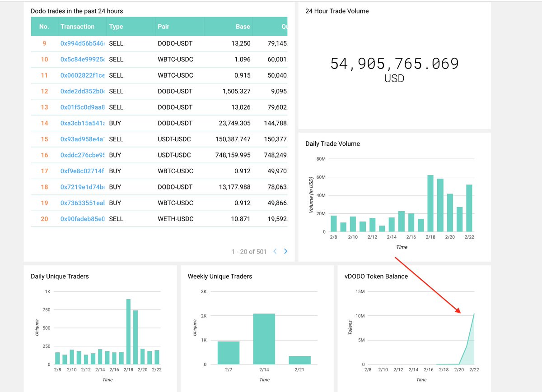Click the Dodo trades in the past 24 hours title

[77, 11]
